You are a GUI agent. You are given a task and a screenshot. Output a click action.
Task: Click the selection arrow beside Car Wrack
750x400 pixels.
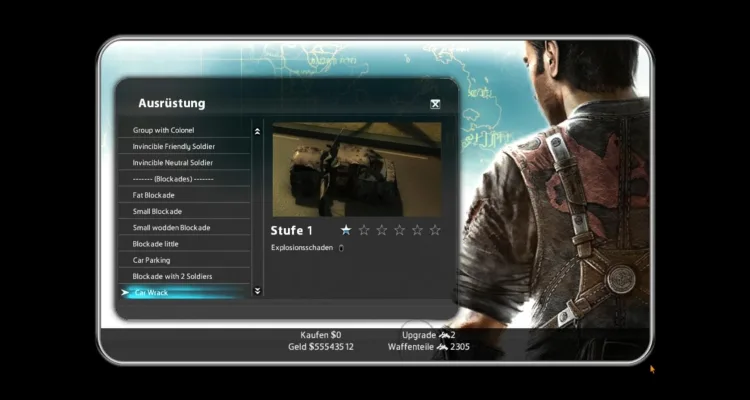[x=125, y=292]
